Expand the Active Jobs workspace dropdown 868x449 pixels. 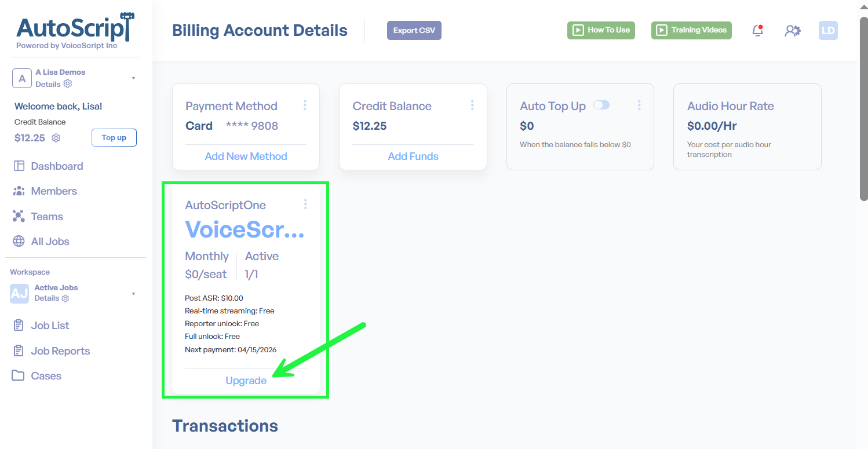[133, 294]
